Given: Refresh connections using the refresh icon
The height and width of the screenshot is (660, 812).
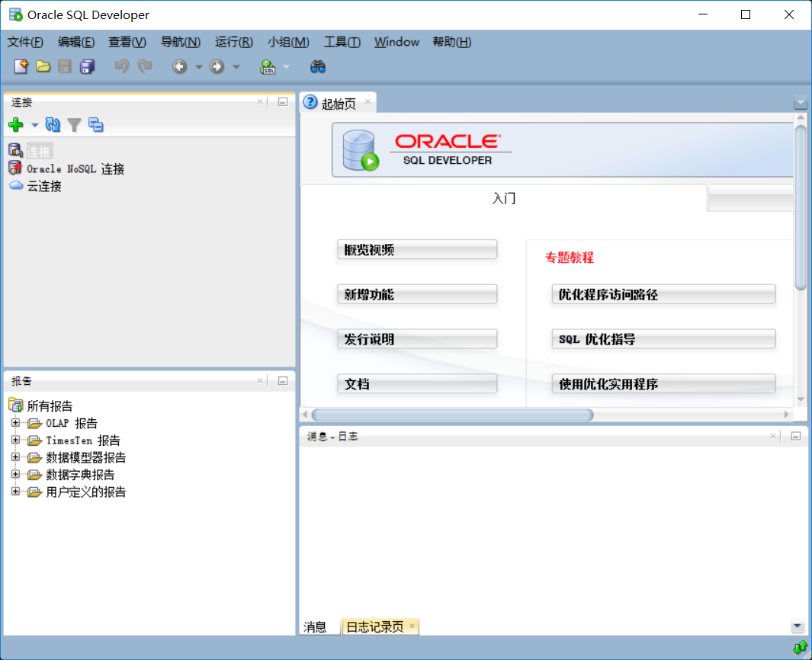Looking at the screenshot, I should pos(53,125).
